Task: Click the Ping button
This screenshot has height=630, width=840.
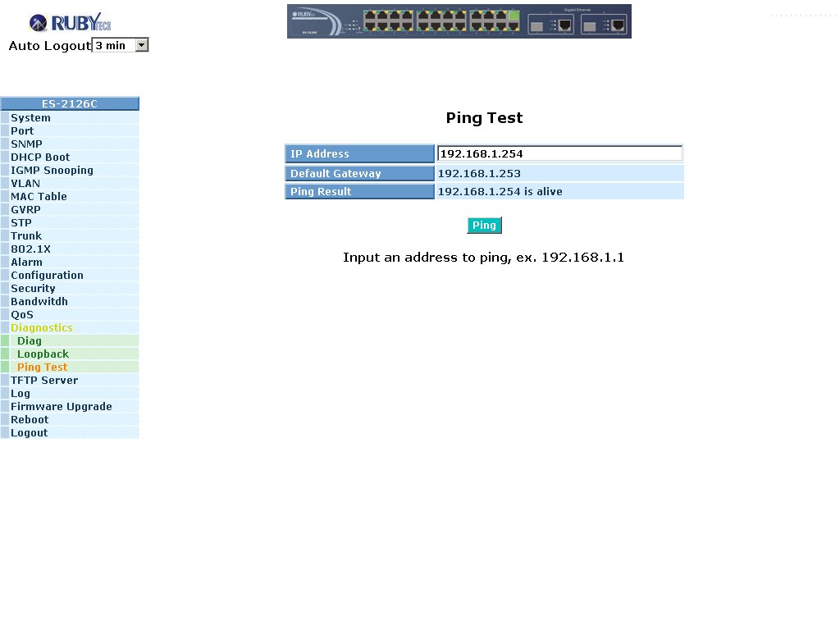Action: tap(484, 226)
